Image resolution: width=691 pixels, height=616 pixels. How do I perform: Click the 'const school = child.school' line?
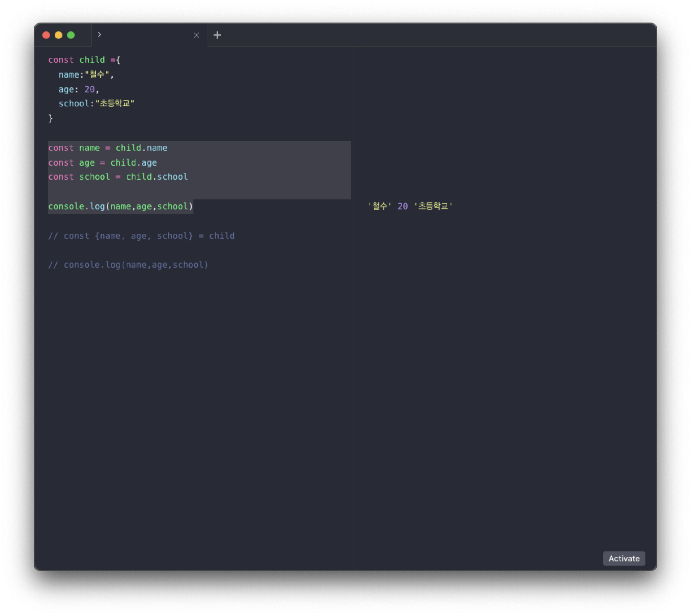[x=118, y=177]
